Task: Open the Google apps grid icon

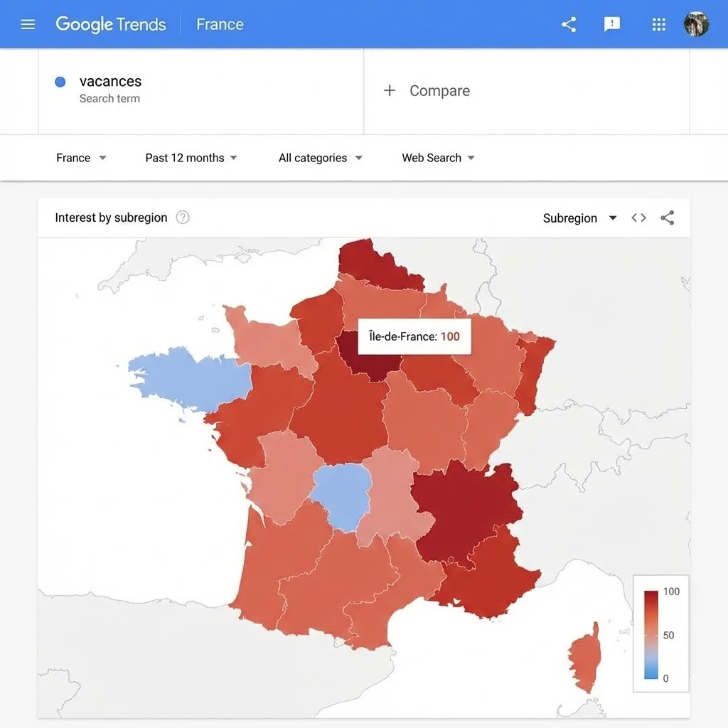Action: click(658, 23)
